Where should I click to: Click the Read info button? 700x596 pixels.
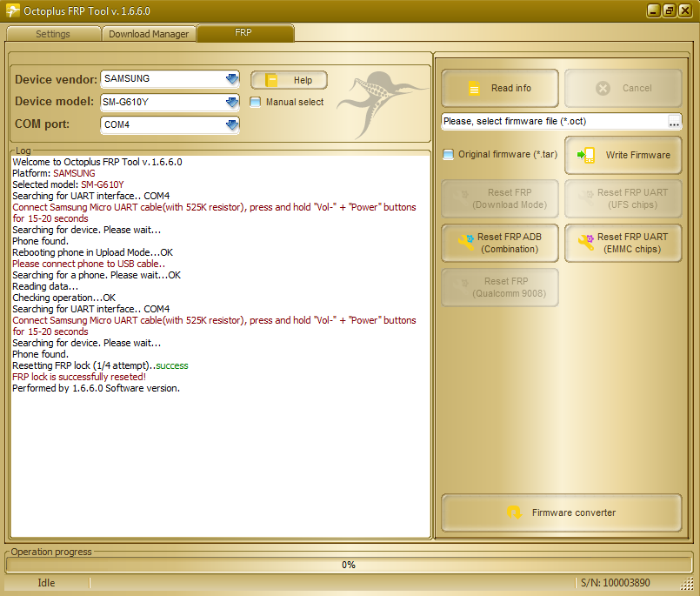[x=499, y=88]
